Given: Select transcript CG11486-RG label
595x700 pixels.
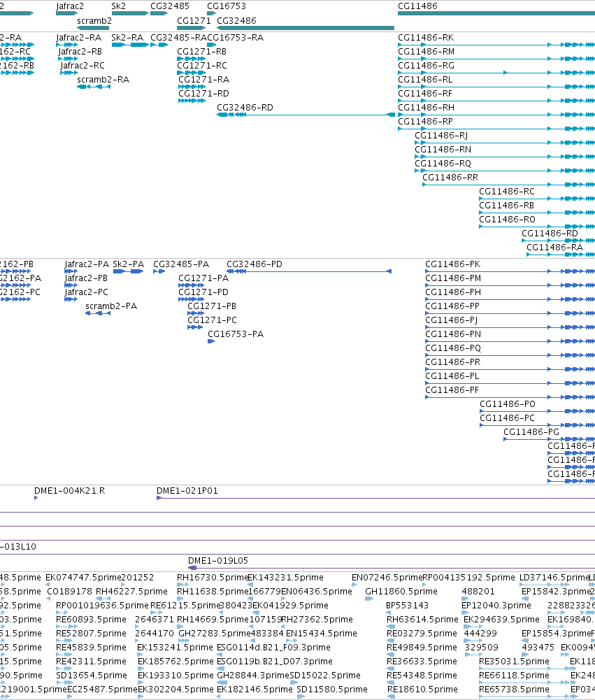Looking at the screenshot, I should click(426, 66).
